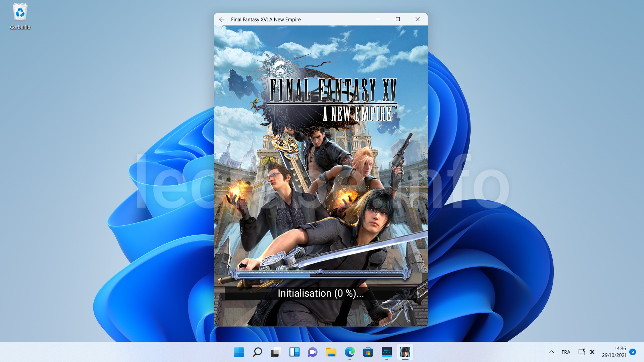Click the back arrow in the game window
The width and height of the screenshot is (644, 362).
pyautogui.click(x=222, y=19)
